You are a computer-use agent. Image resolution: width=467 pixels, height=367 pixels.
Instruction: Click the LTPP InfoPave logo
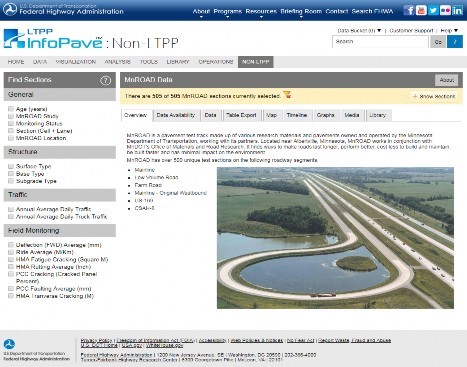53,39
